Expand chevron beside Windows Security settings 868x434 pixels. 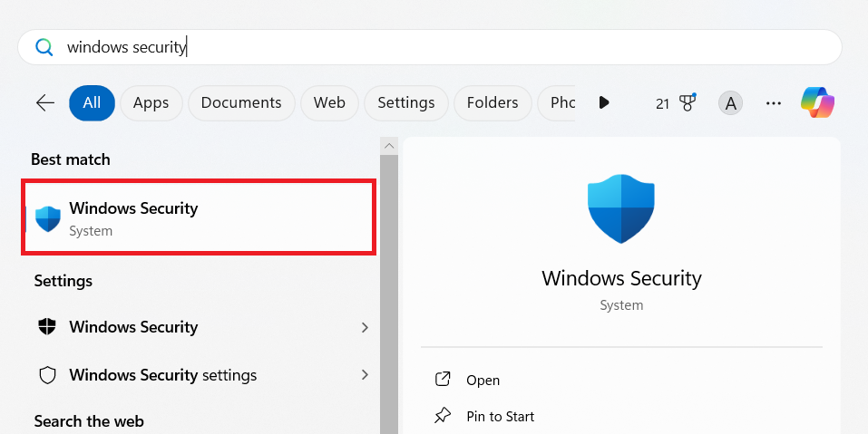pyautogui.click(x=365, y=375)
